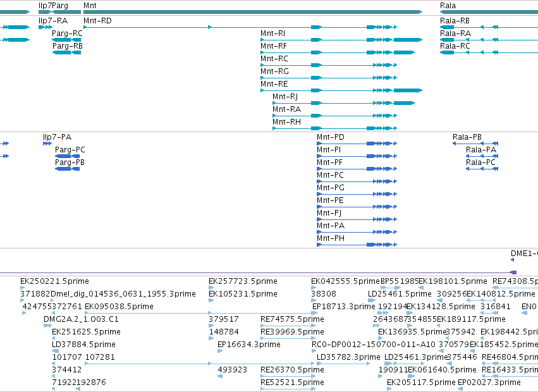Screen dimensions: 538x392
Task: Select the EP16634.3prime EST label
Action: (x=249, y=345)
